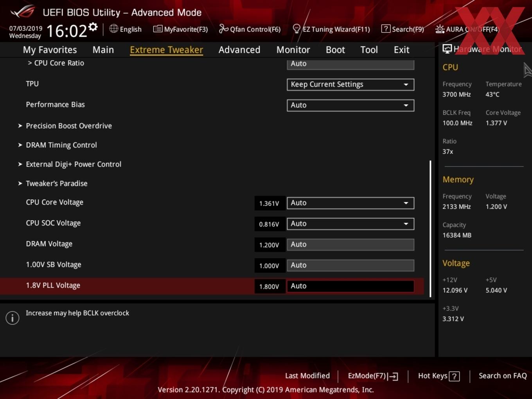Open the clock settings gear icon
The image size is (532, 399).
point(93,27)
